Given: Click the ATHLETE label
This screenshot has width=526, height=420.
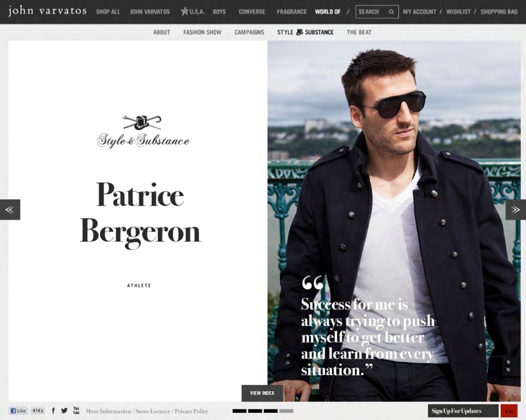Looking at the screenshot, I should 139,285.
